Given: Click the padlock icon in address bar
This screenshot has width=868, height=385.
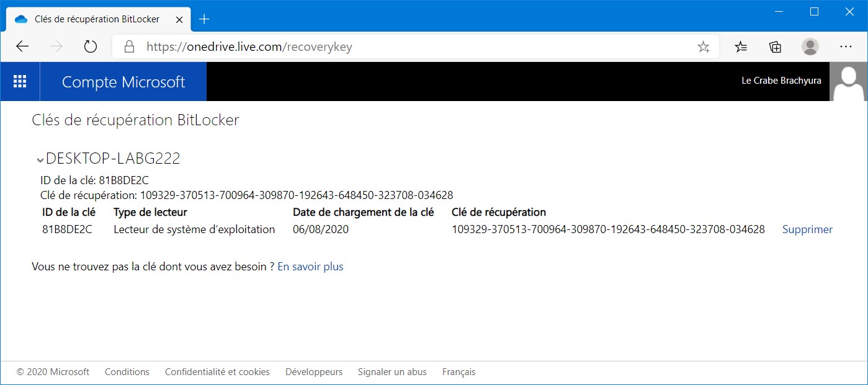Looking at the screenshot, I should pos(129,46).
